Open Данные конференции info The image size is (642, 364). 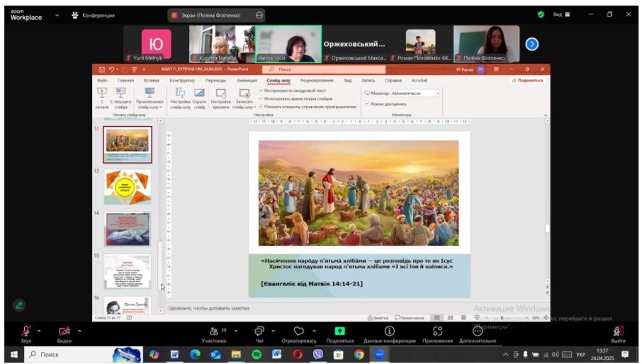[389, 334]
